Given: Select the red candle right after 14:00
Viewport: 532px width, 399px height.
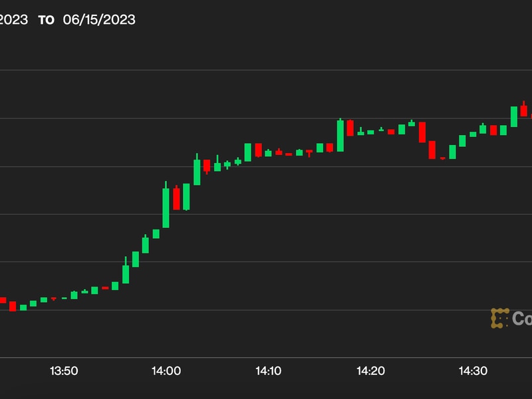Looking at the screenshot, I should (x=176, y=198).
